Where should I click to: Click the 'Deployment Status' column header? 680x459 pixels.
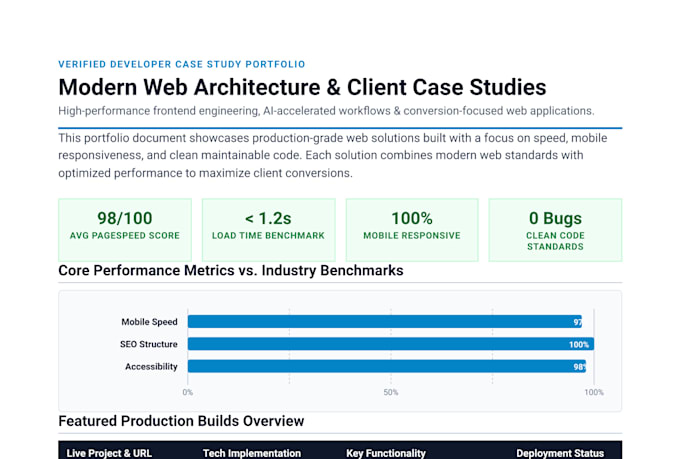[x=560, y=453]
